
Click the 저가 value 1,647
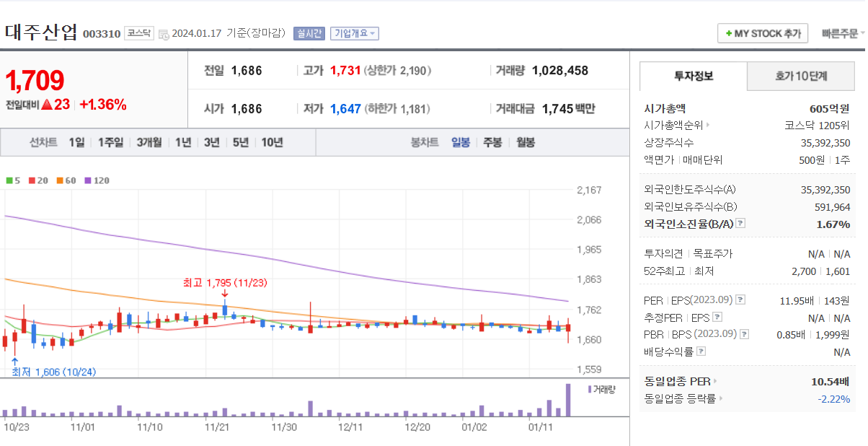[x=345, y=109]
